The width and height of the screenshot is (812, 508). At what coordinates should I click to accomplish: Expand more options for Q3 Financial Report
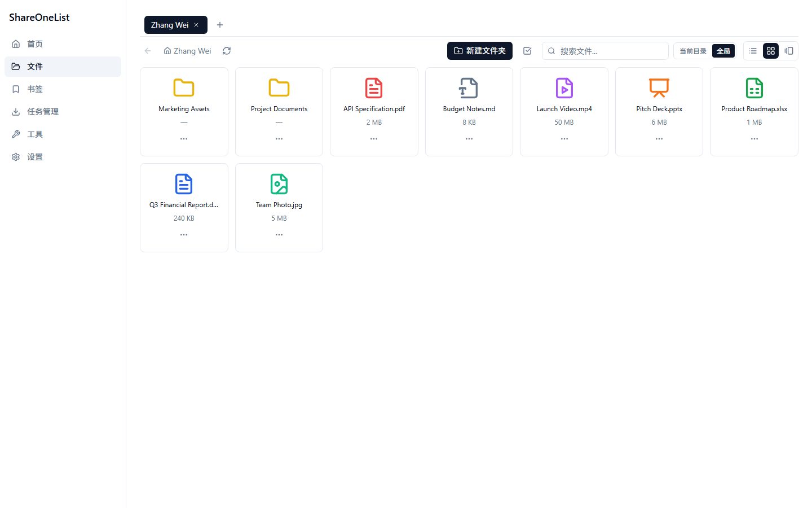point(184,235)
